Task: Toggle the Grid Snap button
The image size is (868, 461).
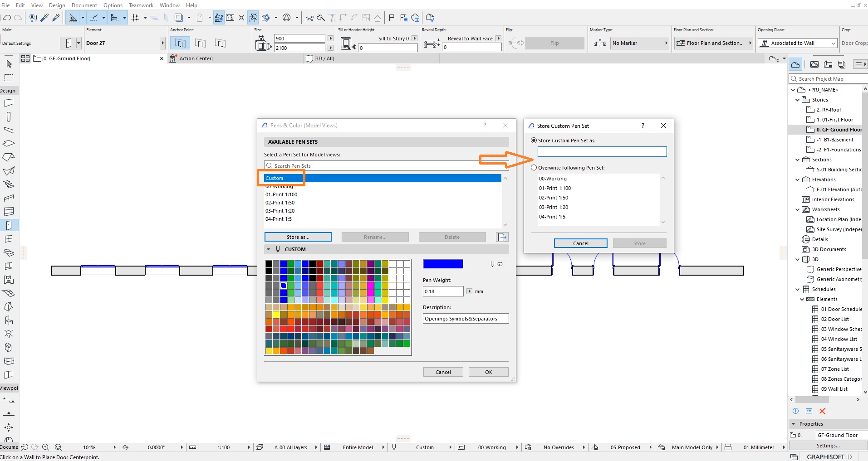Action: pos(135,18)
